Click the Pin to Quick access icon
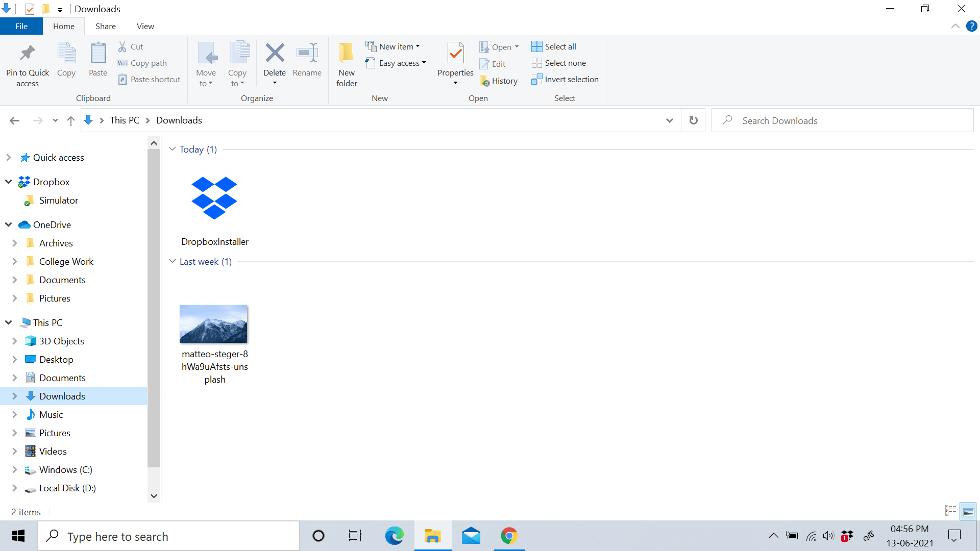980x551 pixels. (x=28, y=53)
